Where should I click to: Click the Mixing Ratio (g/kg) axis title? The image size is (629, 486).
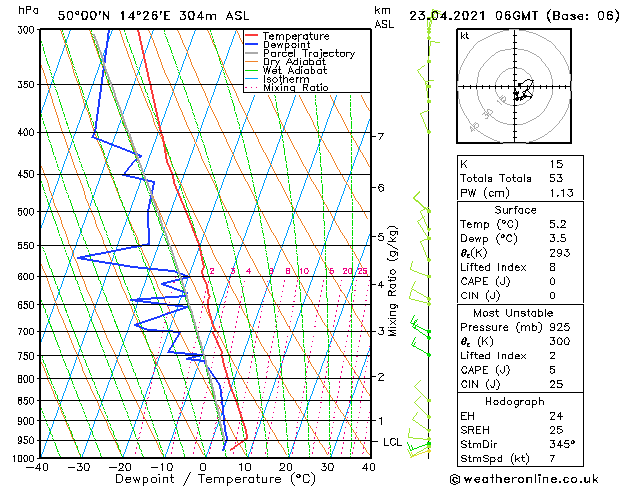(392, 281)
